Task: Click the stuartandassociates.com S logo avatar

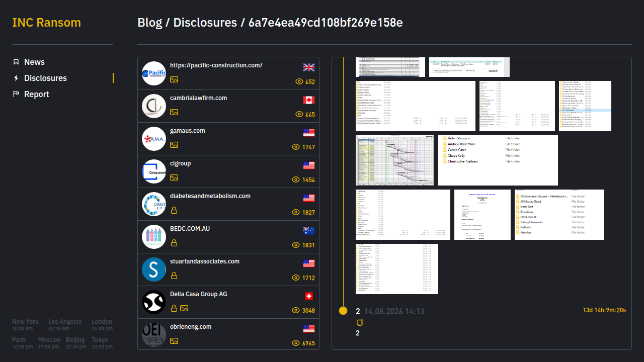Action: point(154,269)
